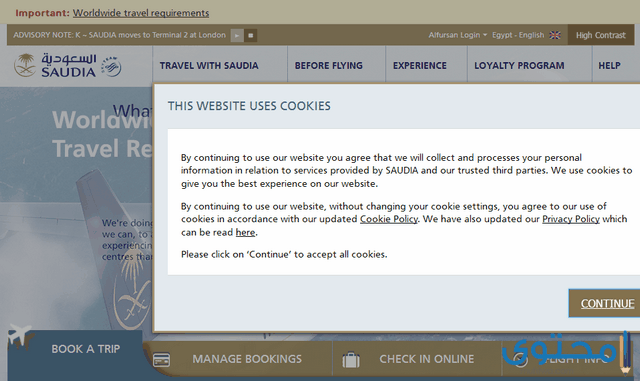The image size is (640, 381).
Task: Open the Experience menu
Action: [x=420, y=66]
